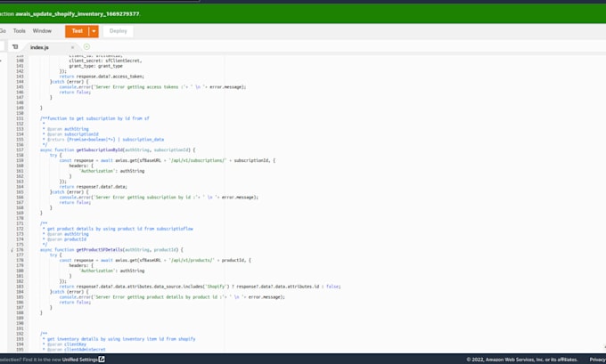This screenshot has width=606, height=364.
Task: Click the Amazon Web Services copyright notice
Action: (521, 360)
